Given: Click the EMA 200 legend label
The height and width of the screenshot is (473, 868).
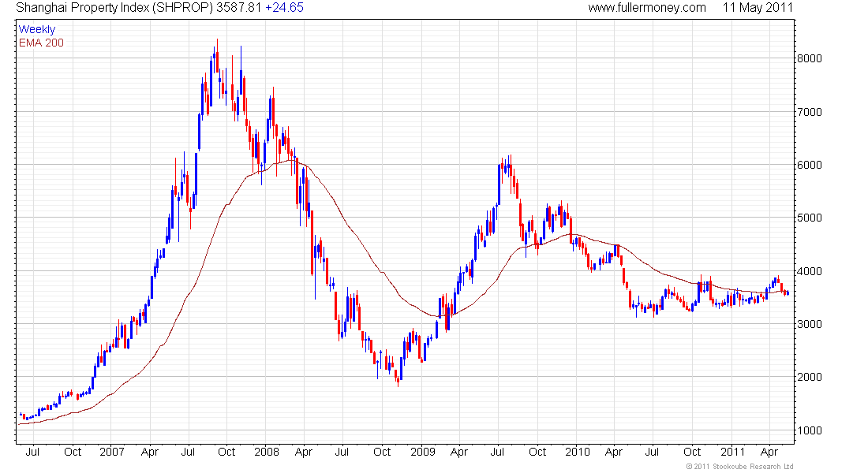Looking at the screenshot, I should 42,43.
